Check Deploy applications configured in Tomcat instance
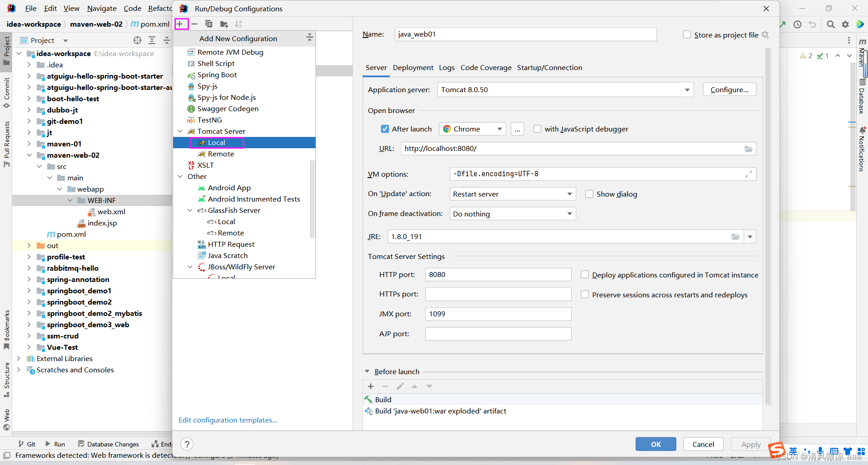Screen dimensions: 868x465 click(585, 275)
